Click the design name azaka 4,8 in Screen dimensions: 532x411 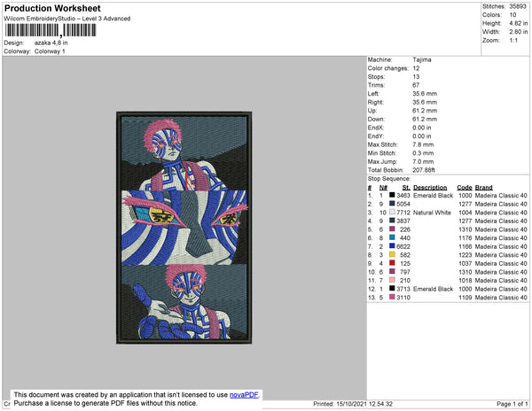coord(51,43)
